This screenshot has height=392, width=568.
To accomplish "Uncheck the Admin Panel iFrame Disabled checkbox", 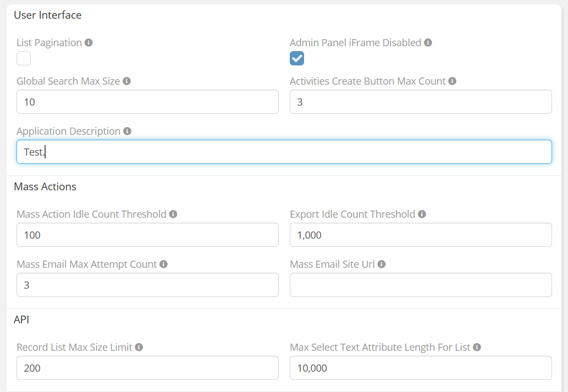I will 297,58.
